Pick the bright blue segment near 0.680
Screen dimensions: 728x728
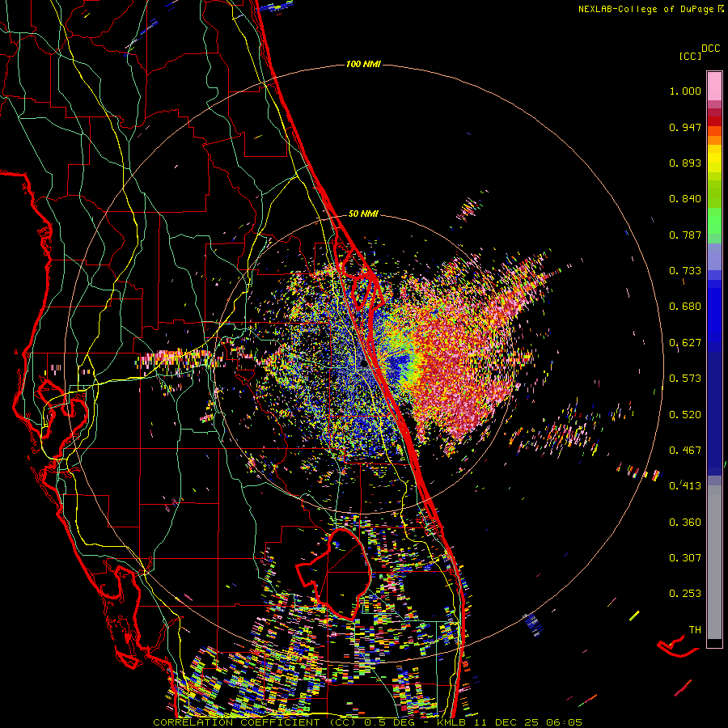point(714,311)
